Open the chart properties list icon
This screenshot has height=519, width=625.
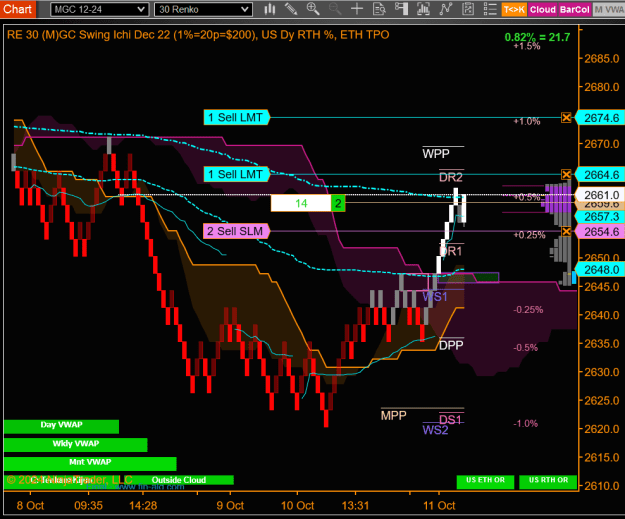tap(490, 9)
